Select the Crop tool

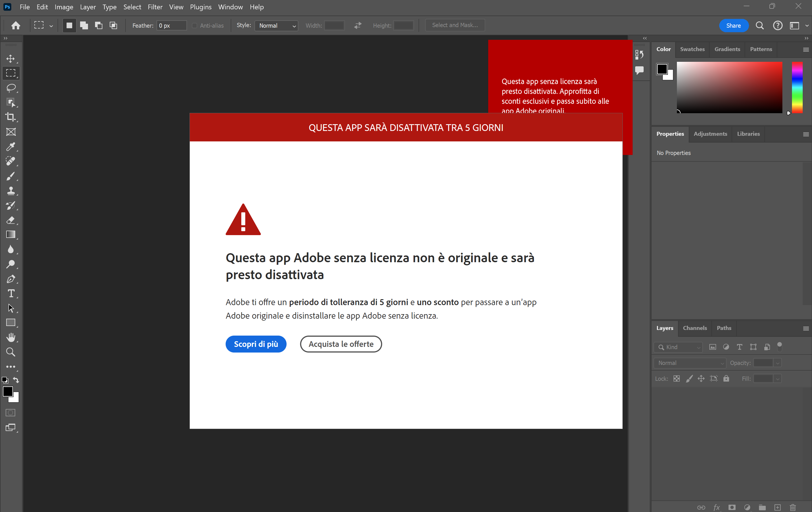pyautogui.click(x=11, y=117)
